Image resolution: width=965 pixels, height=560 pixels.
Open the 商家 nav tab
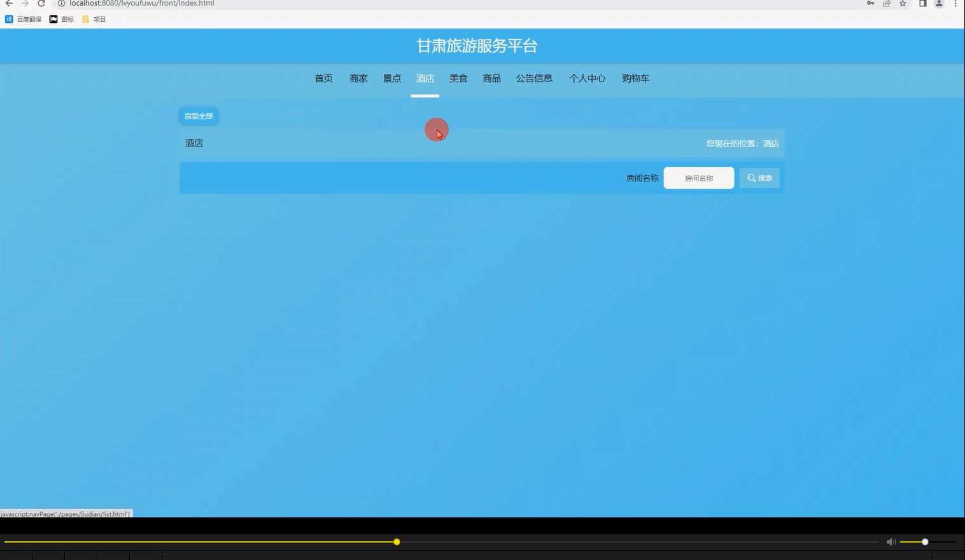pyautogui.click(x=358, y=78)
